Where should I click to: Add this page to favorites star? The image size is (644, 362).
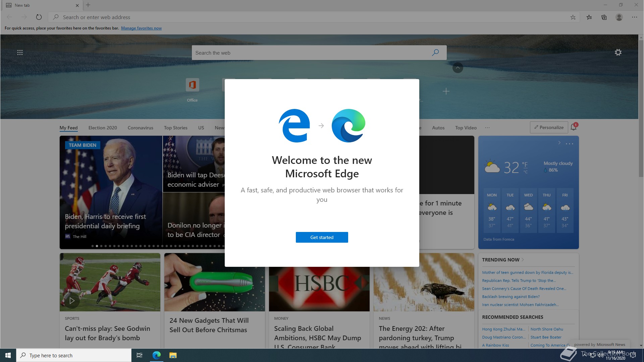coord(573,17)
